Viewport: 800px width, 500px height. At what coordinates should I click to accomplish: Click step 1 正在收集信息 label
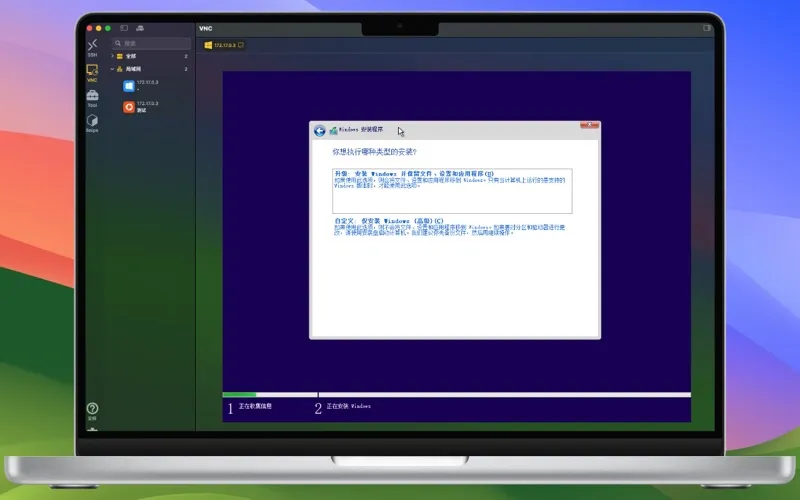coord(255,406)
